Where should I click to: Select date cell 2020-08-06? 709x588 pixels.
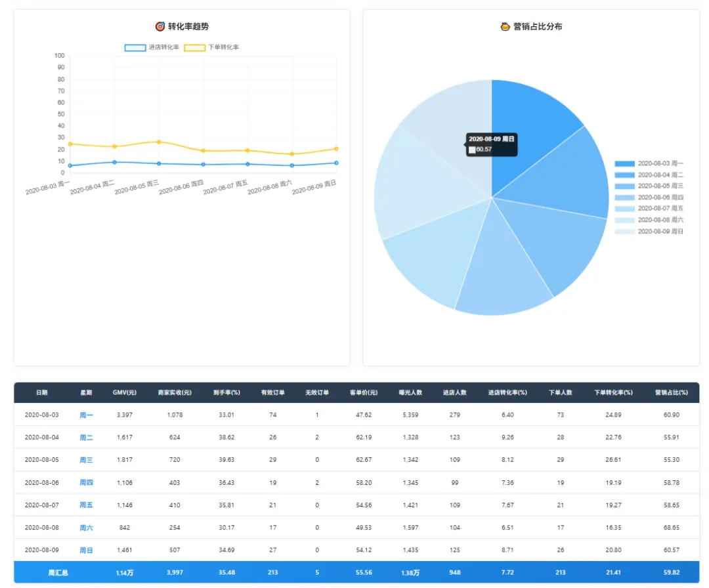[x=41, y=483]
